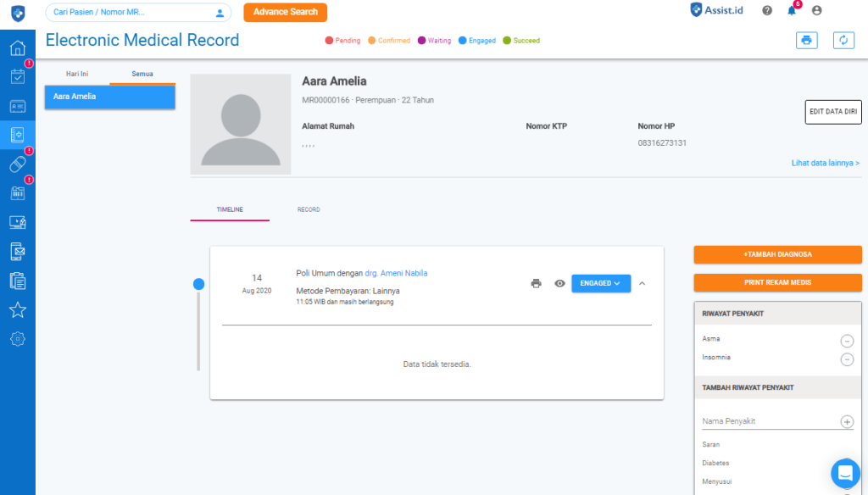
Task: Open the settings gear in sidebar
Action: coord(17,338)
